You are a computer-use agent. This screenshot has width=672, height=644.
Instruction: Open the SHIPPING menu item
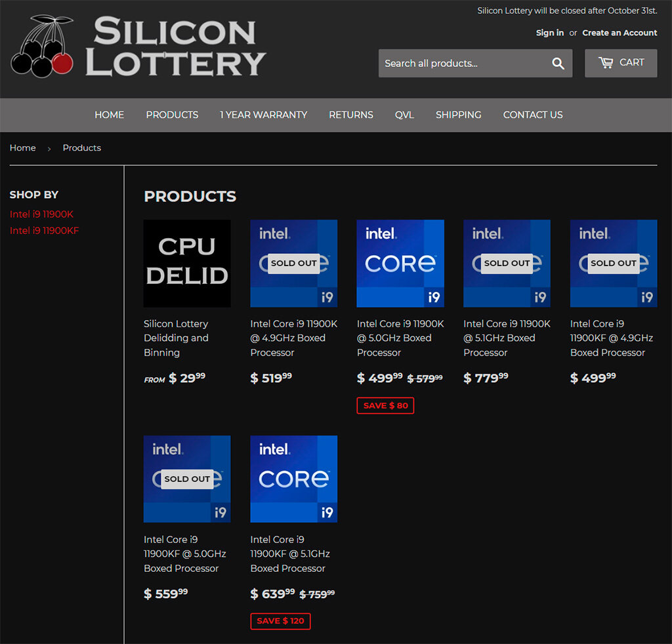(x=458, y=115)
